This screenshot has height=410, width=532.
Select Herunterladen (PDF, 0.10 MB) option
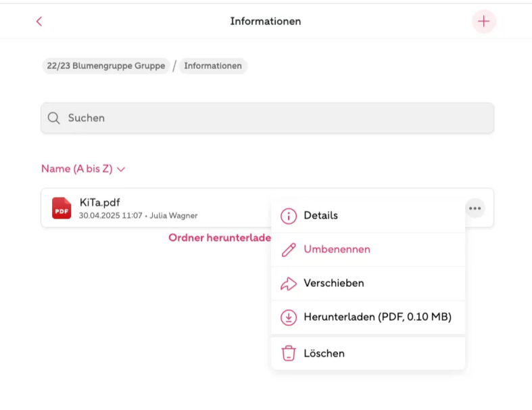click(x=368, y=317)
